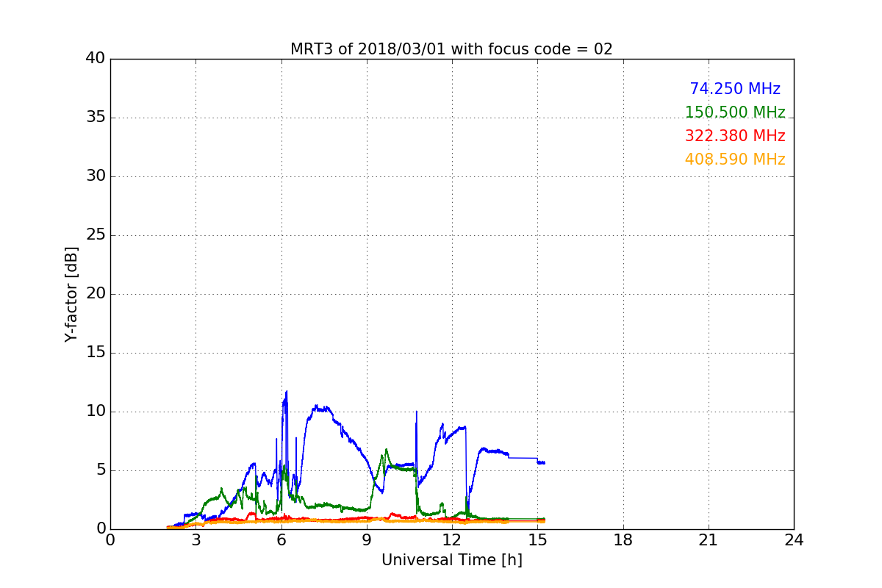882x588 pixels.
Task: Click the y-axis tick label 40
Action: (96, 59)
